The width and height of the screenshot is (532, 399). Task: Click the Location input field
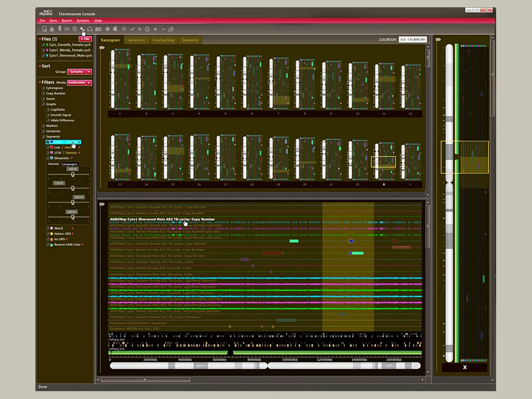pyautogui.click(x=413, y=39)
